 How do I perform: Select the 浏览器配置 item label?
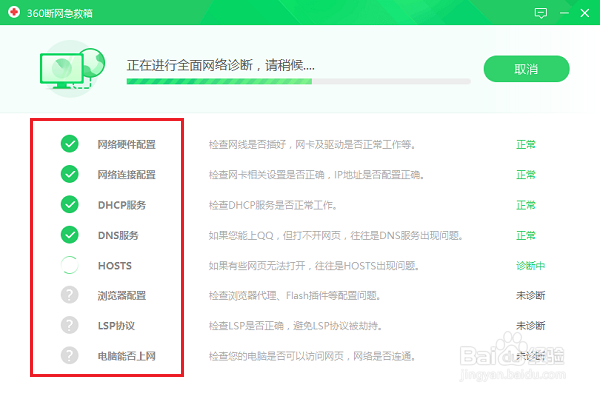point(122,295)
